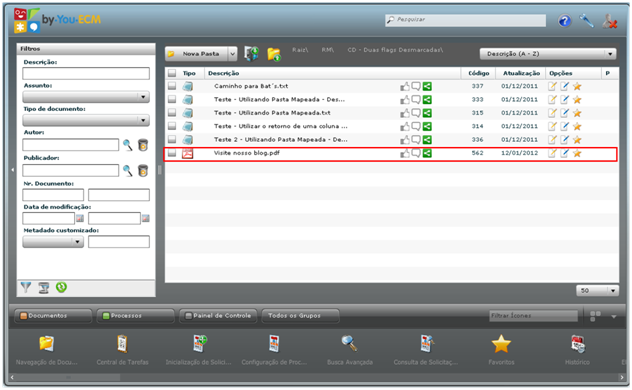Open the PDF icon of Visite nosso blog

click(187, 153)
